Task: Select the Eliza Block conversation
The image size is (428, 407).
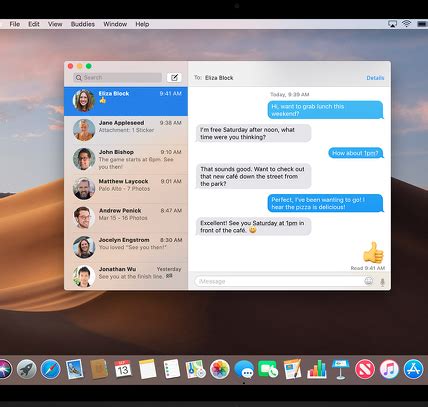Action: coord(126,101)
